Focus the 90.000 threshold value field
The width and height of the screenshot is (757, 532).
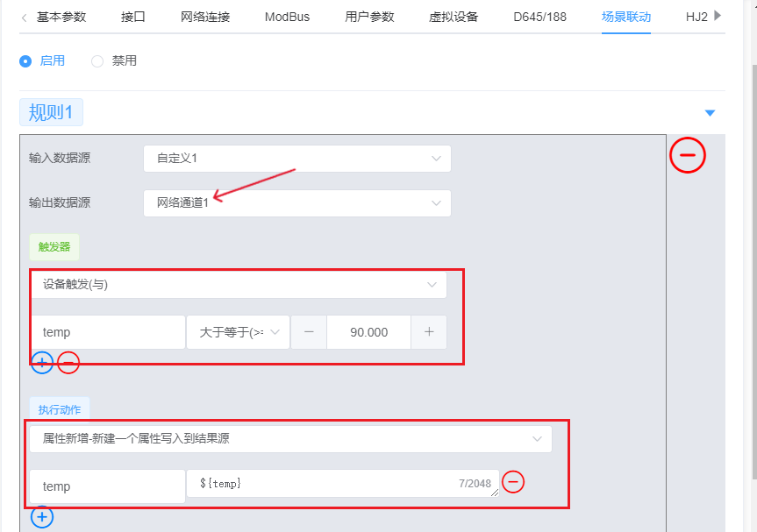click(368, 332)
